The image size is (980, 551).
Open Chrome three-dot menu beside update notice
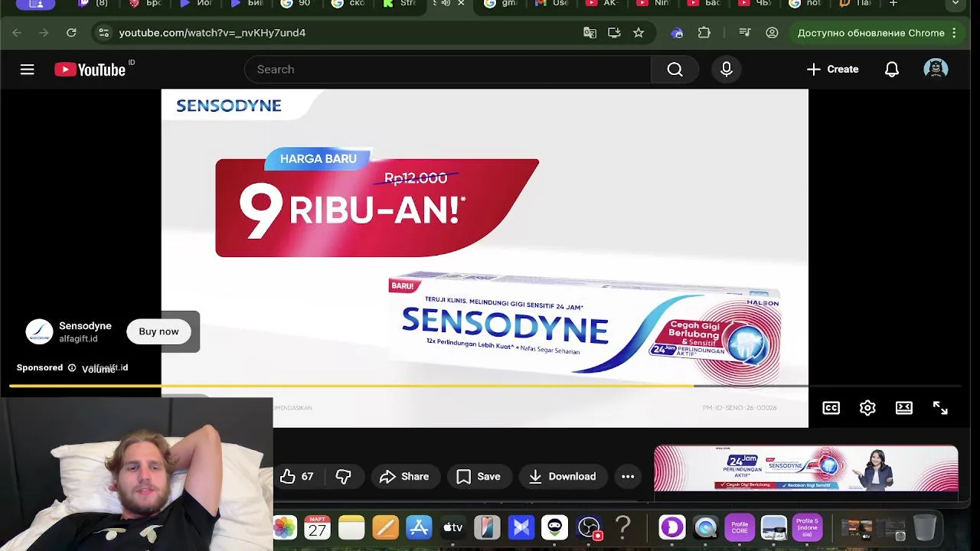[x=954, y=33]
